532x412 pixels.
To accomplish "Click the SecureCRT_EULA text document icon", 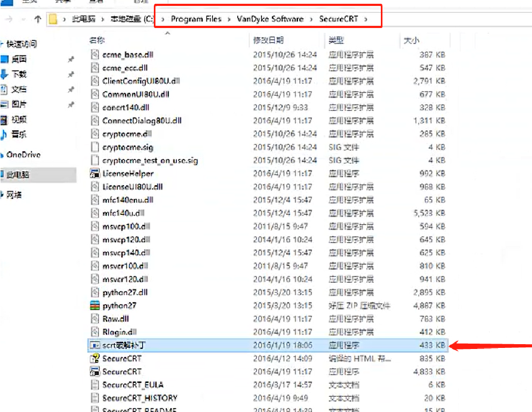I will click(x=95, y=385).
